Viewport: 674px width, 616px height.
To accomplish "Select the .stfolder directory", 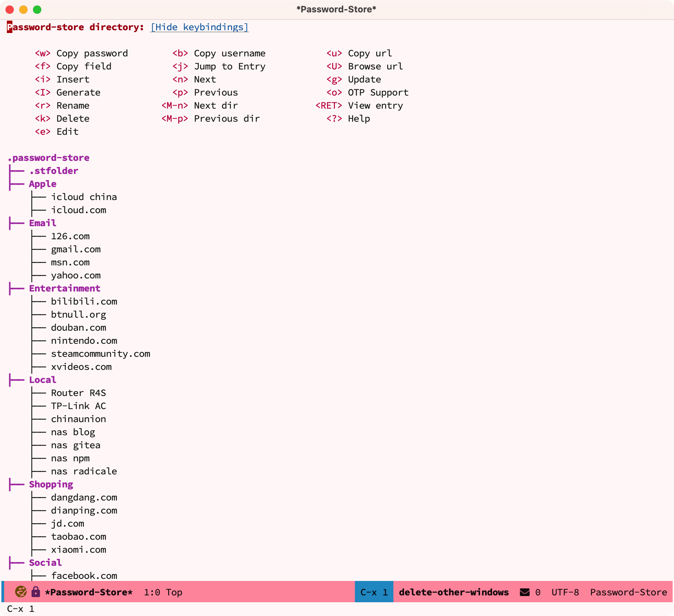I will tap(54, 171).
